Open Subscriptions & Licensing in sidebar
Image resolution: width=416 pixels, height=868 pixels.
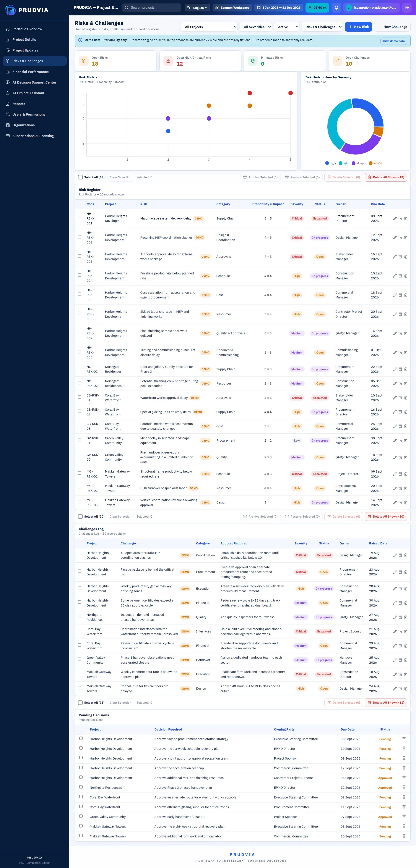click(34, 136)
